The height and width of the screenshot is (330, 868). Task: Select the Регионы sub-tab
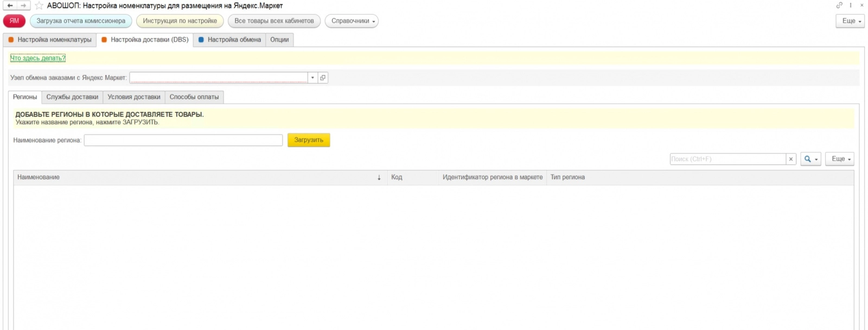(25, 97)
